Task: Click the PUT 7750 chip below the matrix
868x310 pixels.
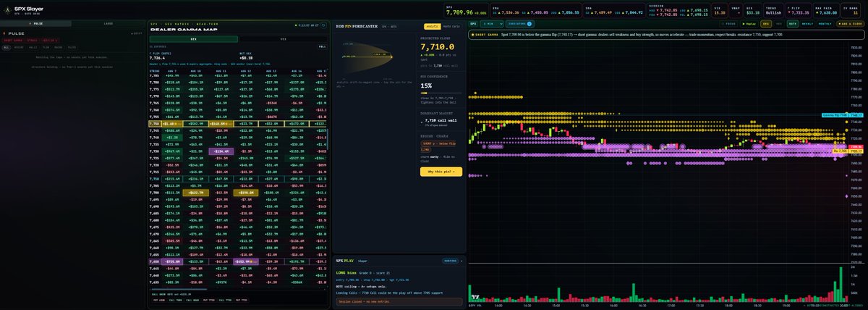Action: 209,300
